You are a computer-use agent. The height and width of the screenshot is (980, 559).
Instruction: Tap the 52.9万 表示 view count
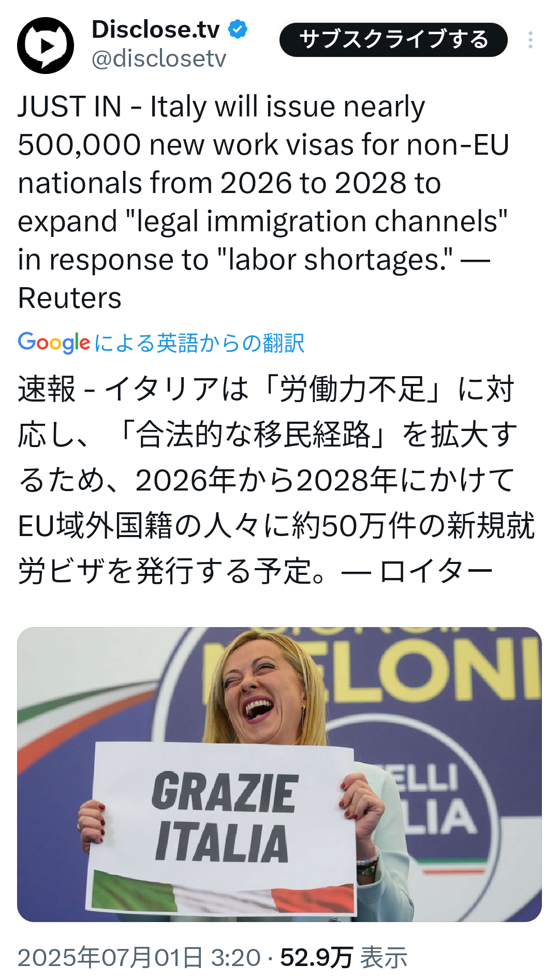tap(344, 957)
